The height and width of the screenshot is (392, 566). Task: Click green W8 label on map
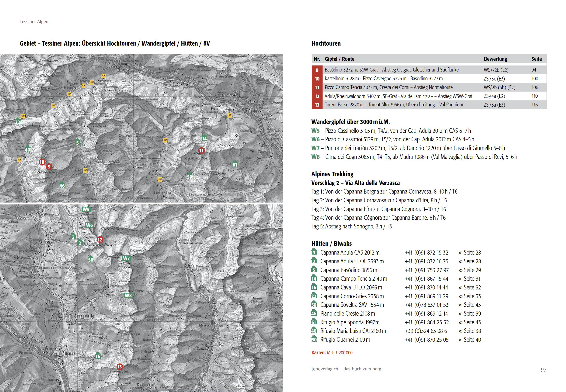[x=128, y=295]
